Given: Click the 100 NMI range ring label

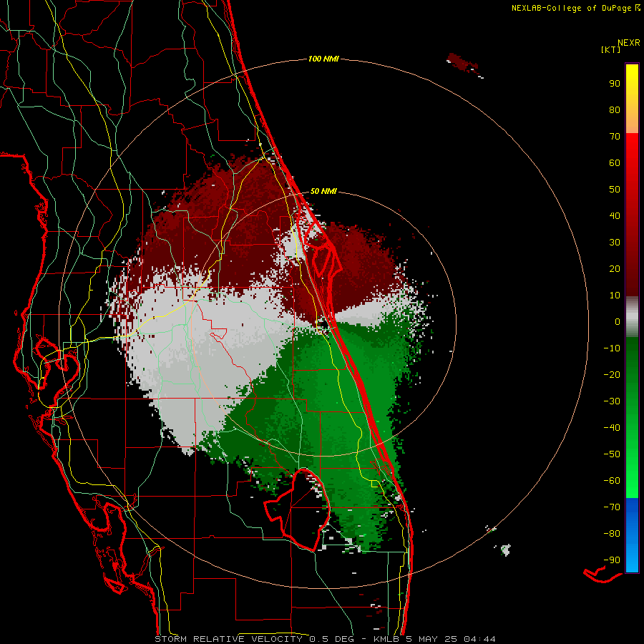Looking at the screenshot, I should [323, 59].
